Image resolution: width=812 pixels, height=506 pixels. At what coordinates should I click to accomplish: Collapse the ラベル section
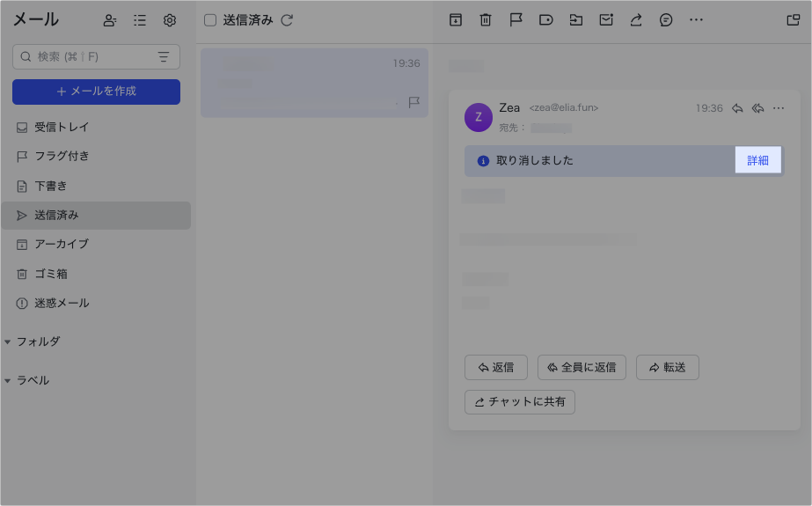8,381
